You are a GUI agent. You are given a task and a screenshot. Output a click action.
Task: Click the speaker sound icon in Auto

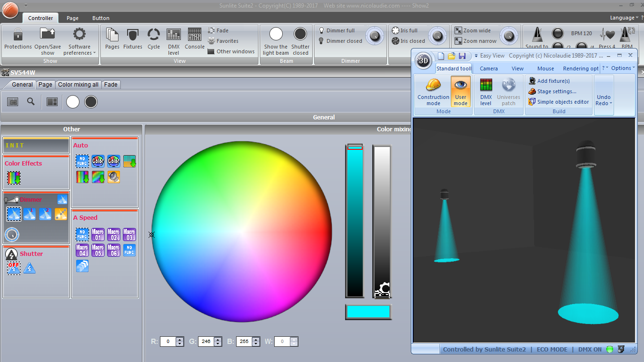tap(113, 177)
